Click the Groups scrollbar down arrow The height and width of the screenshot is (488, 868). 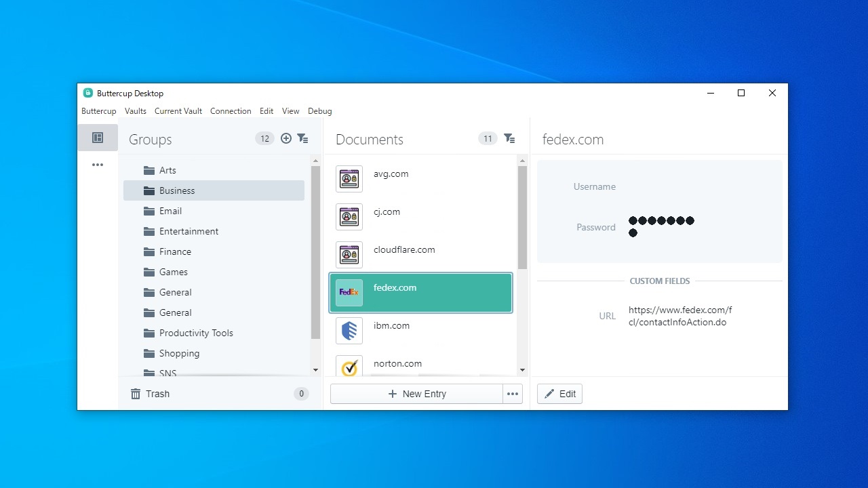(315, 370)
